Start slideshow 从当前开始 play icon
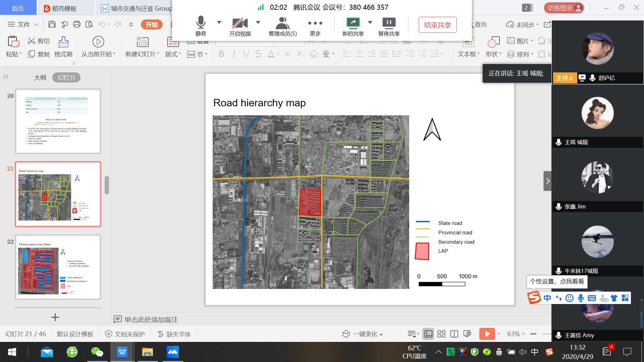This screenshot has width=644, height=362. 98,42
